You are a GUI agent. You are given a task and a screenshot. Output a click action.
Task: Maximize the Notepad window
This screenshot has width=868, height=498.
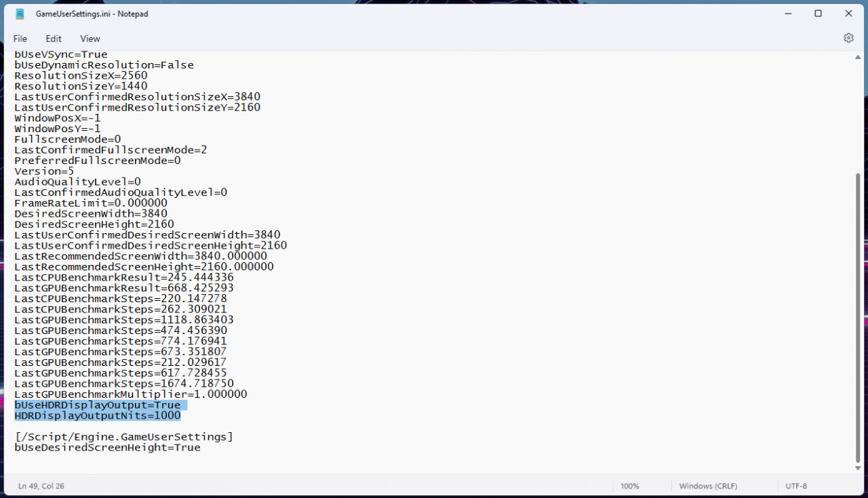(x=818, y=14)
